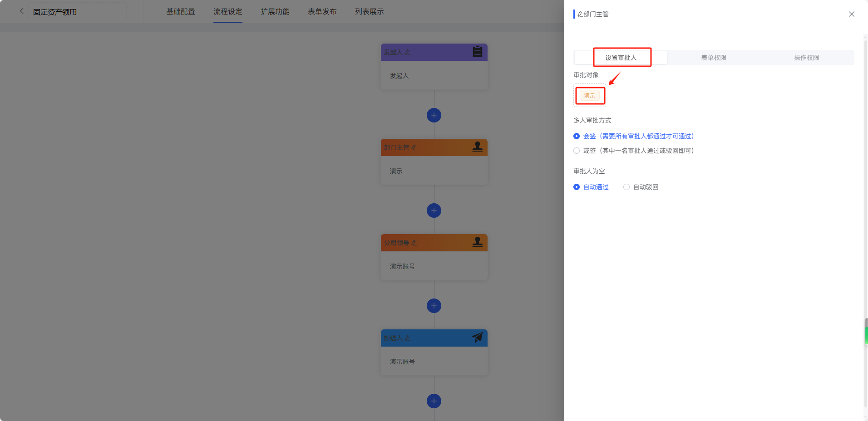The image size is (868, 421).
Task: Click the plus button below 抄送人 node
Action: pyautogui.click(x=434, y=401)
